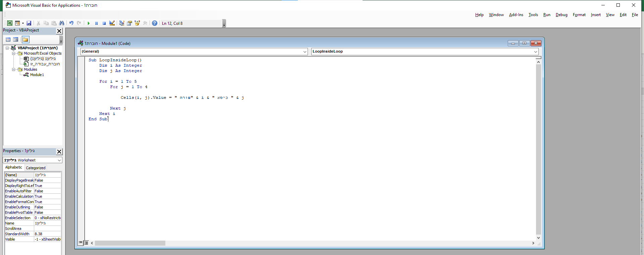This screenshot has height=255, width=644.
Task: Open the Debug menu
Action: pos(561,15)
